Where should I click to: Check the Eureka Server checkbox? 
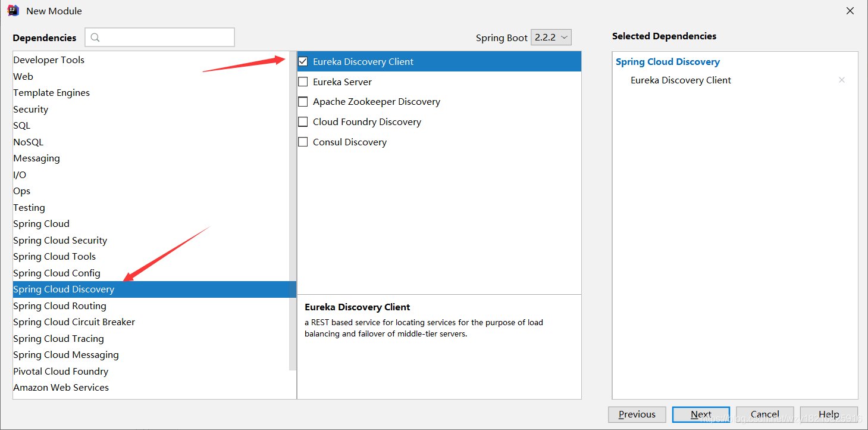[x=303, y=82]
